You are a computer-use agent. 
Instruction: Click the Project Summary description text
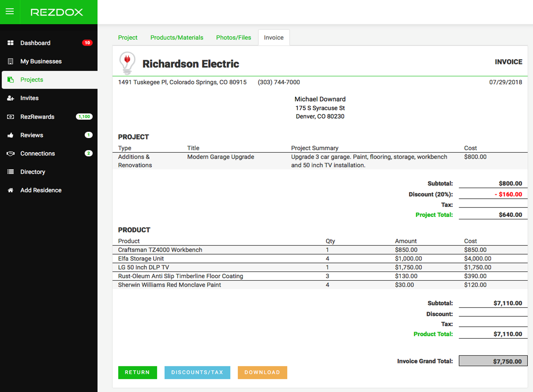pyautogui.click(x=369, y=161)
